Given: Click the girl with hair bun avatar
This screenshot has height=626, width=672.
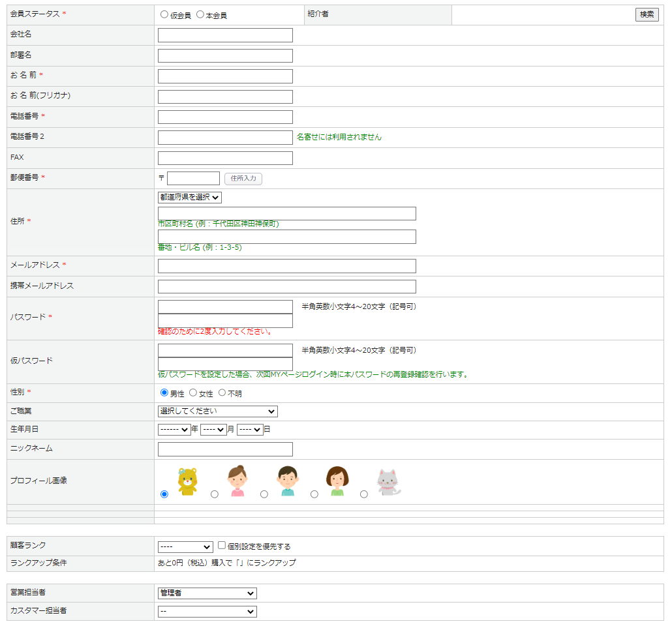Looking at the screenshot, I should tap(237, 481).
